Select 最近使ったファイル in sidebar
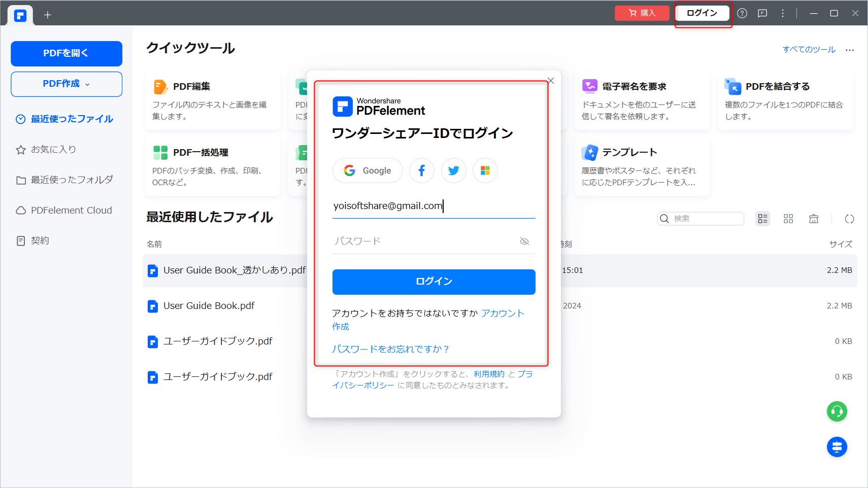 click(x=64, y=119)
